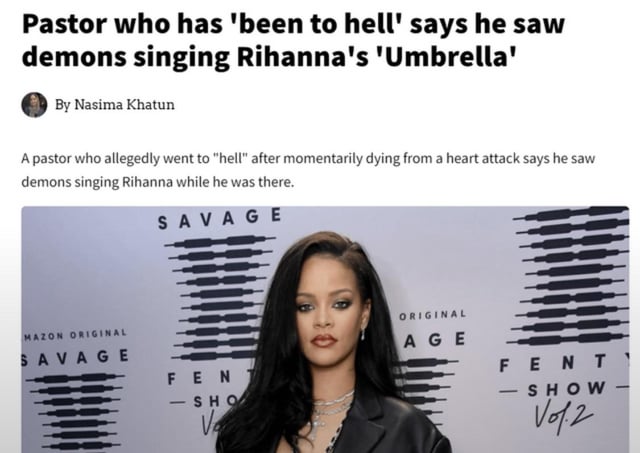
Task: Click the left-edge 'SAVAGE' backdrop text
Action: click(75, 358)
